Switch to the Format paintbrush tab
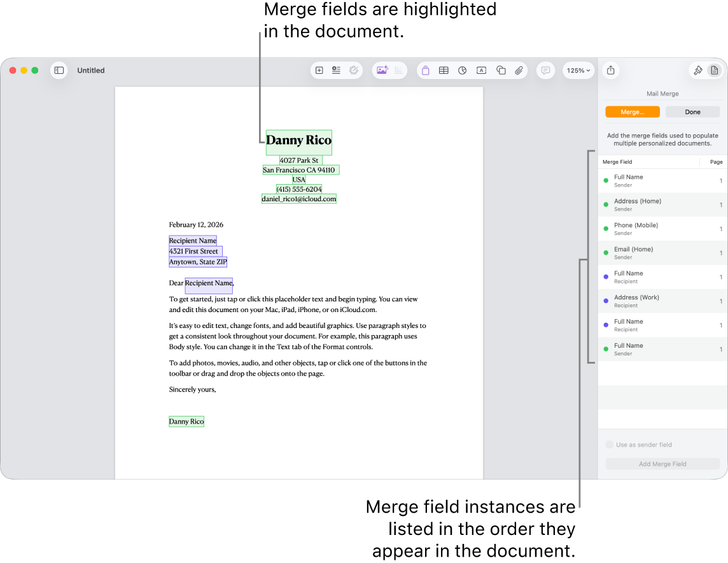This screenshot has height=563, width=728. (697, 70)
